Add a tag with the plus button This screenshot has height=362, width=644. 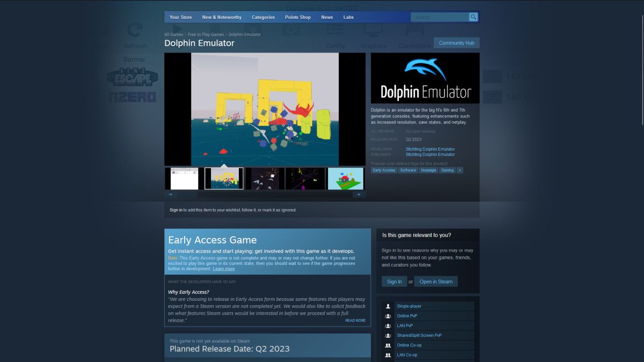click(460, 170)
